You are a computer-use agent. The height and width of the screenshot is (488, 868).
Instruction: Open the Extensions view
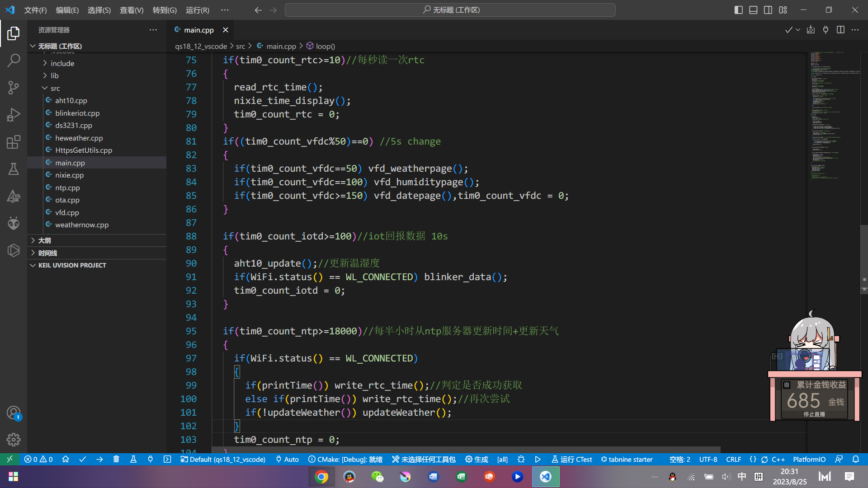click(14, 141)
